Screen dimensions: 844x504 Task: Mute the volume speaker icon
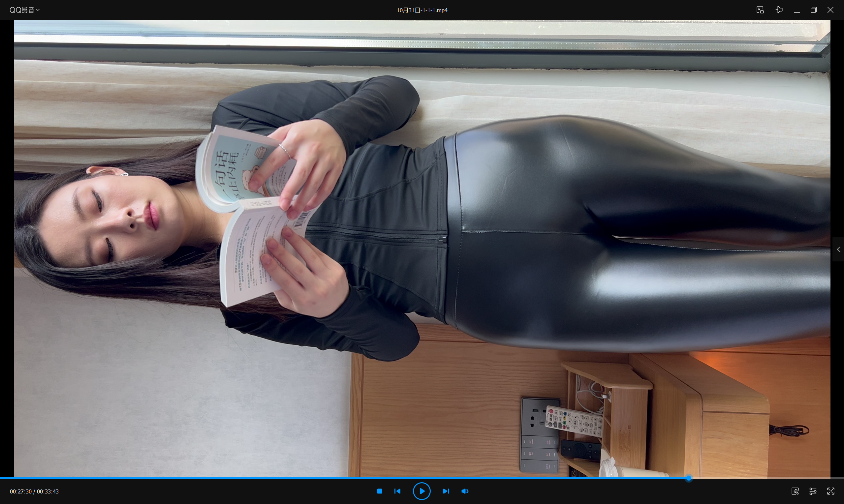point(465,491)
